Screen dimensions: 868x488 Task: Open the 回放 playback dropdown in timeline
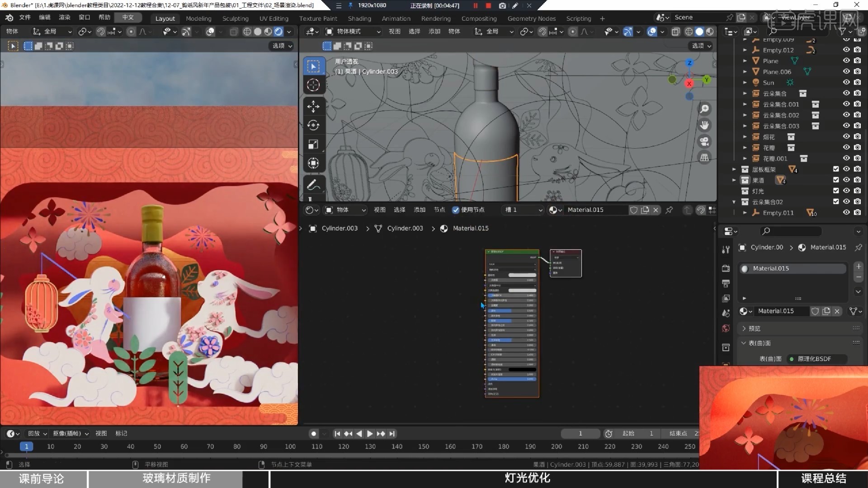pos(37,433)
